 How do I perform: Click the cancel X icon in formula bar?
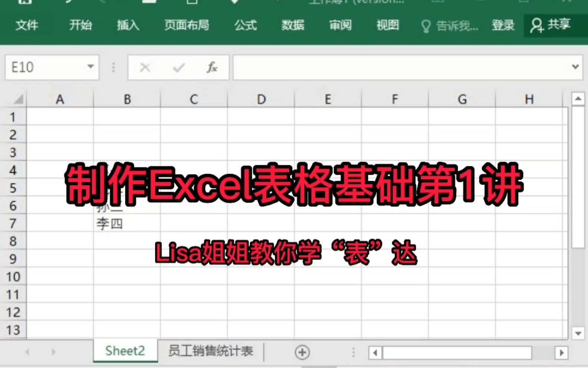(x=145, y=67)
